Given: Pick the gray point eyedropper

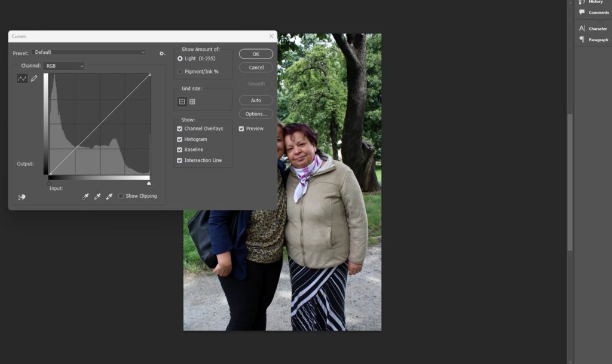Looking at the screenshot, I should pyautogui.click(x=97, y=196).
